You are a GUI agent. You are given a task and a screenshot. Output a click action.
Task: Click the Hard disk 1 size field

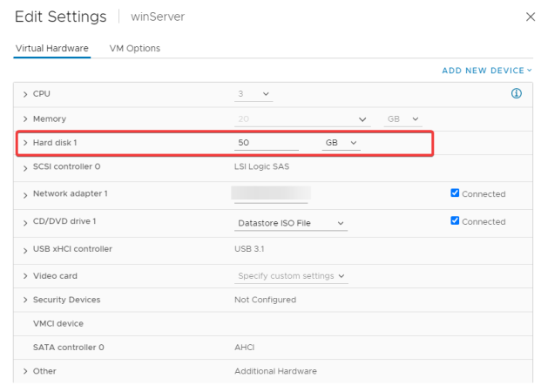(x=267, y=143)
